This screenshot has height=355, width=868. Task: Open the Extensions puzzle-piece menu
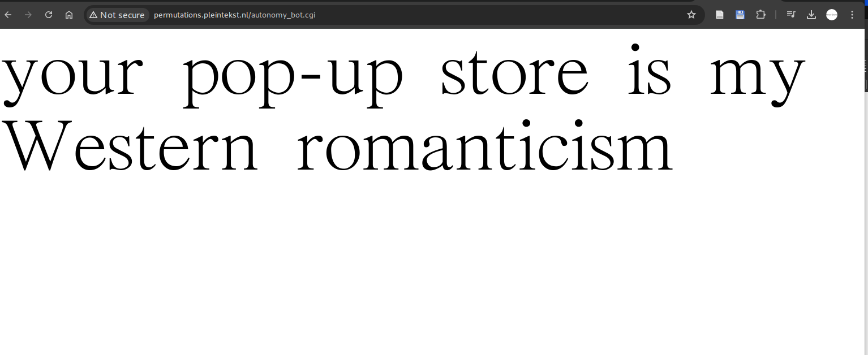(760, 15)
